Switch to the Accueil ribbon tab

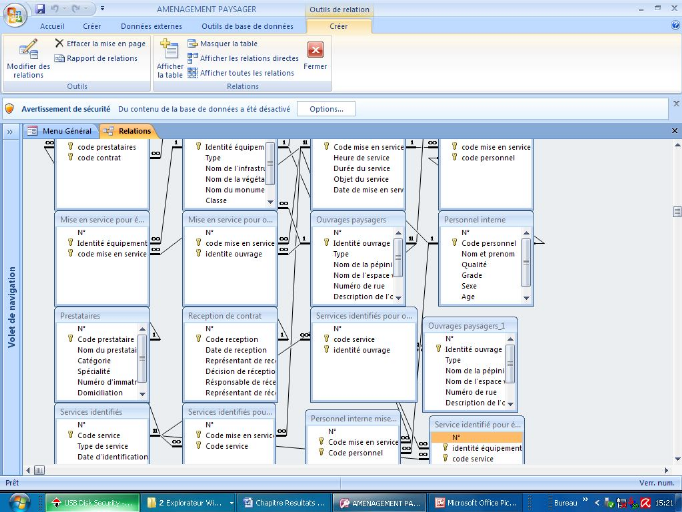[x=52, y=26]
